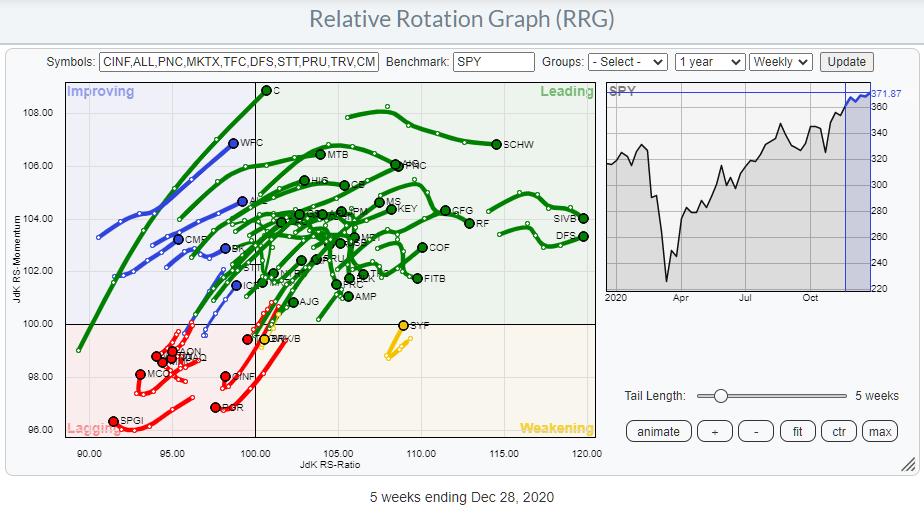Click the DFS data point marker
Screen dimensions: 924x513
[583, 236]
